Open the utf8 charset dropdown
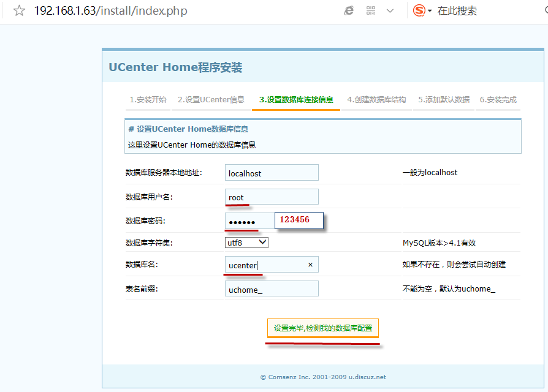This screenshot has width=548, height=392. click(246, 243)
